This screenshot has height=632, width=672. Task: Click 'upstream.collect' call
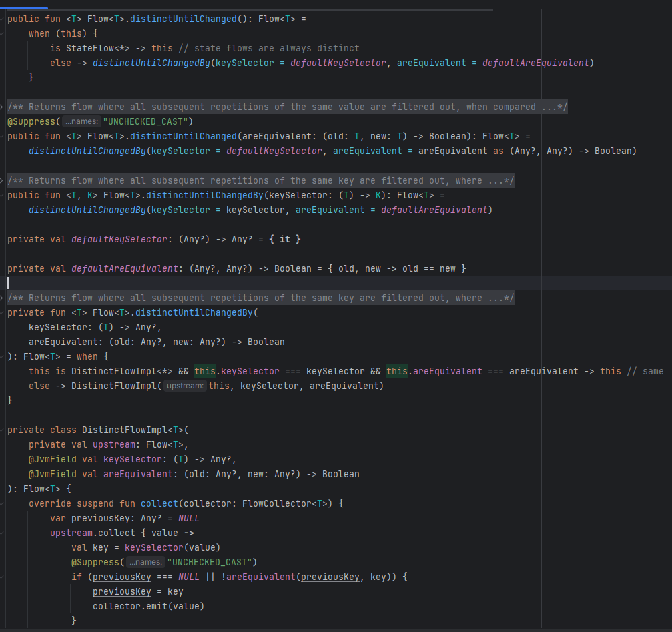(93, 533)
